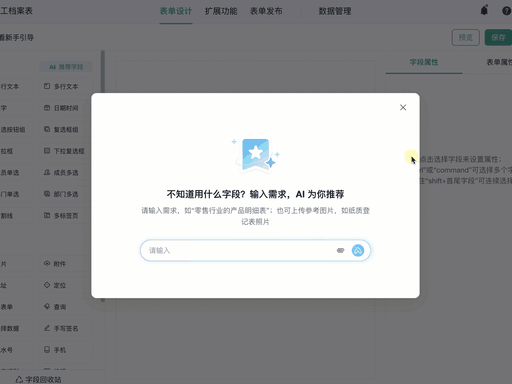The image size is (512, 384).
Task: Close the AI field recommendation dialog
Action: click(403, 107)
